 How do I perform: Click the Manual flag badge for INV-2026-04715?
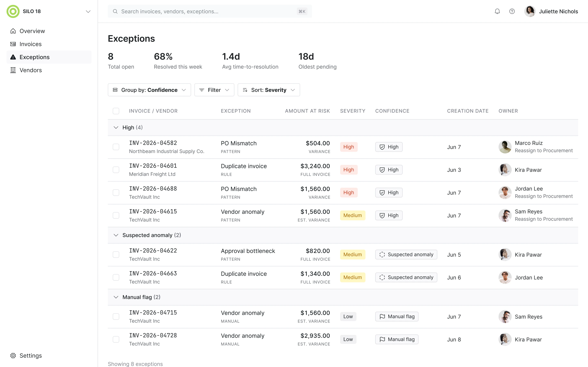click(x=397, y=316)
